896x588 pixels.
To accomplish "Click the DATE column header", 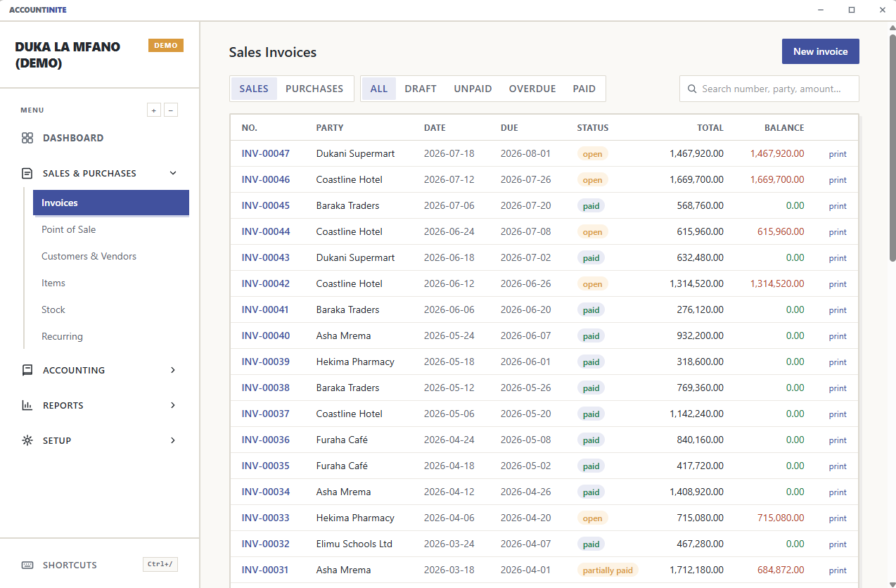I will coord(435,128).
